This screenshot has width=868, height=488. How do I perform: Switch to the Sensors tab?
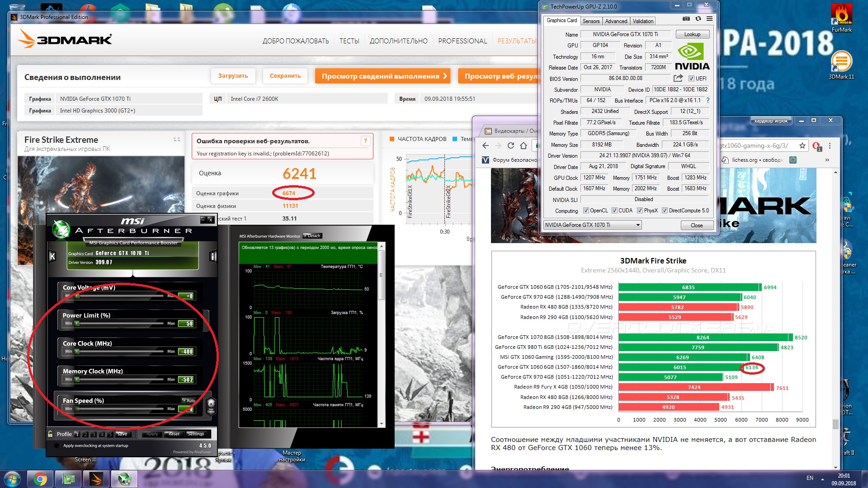pyautogui.click(x=591, y=21)
